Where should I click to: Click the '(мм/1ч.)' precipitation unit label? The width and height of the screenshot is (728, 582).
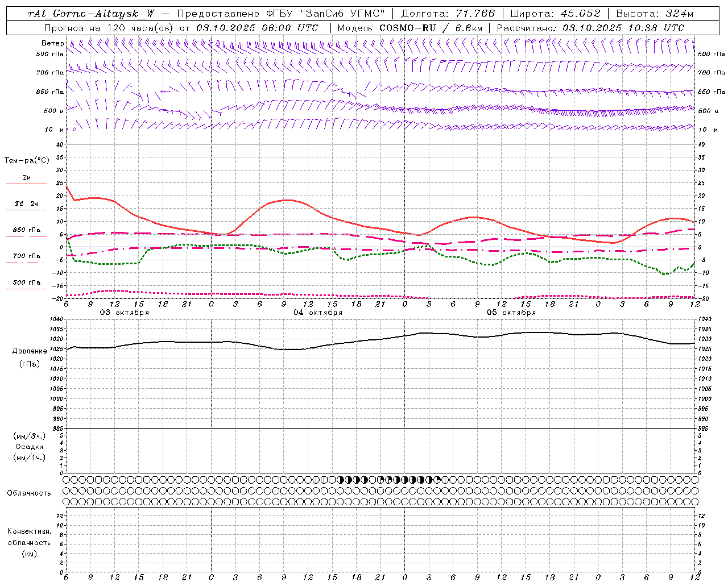point(30,458)
